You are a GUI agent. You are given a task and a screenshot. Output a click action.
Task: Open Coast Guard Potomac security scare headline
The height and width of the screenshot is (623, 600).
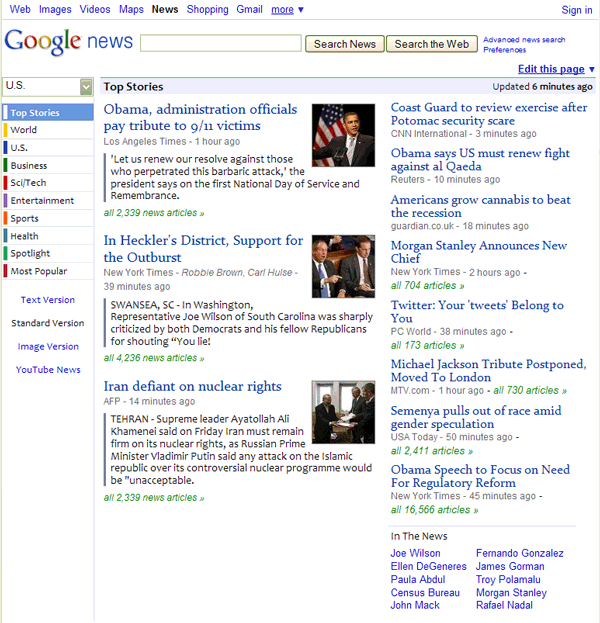[489, 114]
